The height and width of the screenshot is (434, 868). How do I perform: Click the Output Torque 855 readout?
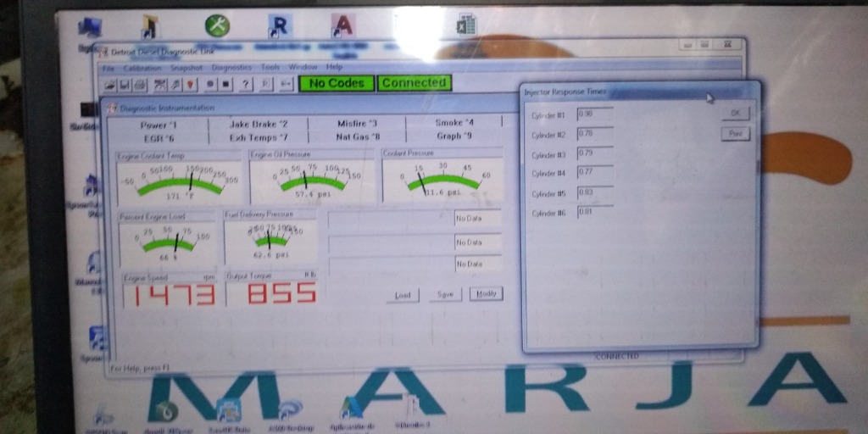[x=271, y=293]
